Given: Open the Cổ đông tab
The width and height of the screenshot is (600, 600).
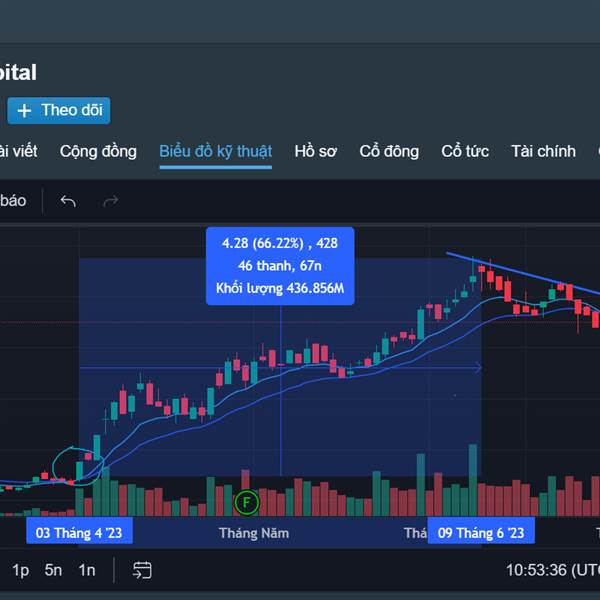Looking at the screenshot, I should pyautogui.click(x=389, y=152).
